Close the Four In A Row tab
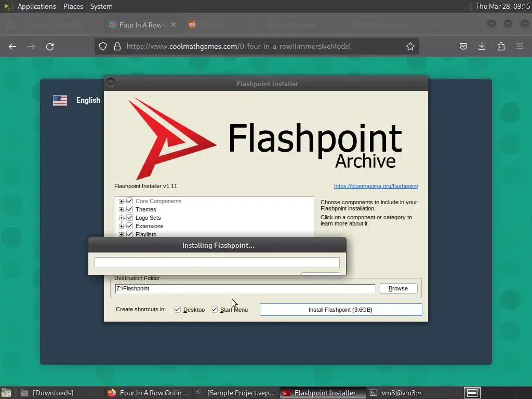The height and width of the screenshot is (399, 532). pyautogui.click(x=174, y=24)
